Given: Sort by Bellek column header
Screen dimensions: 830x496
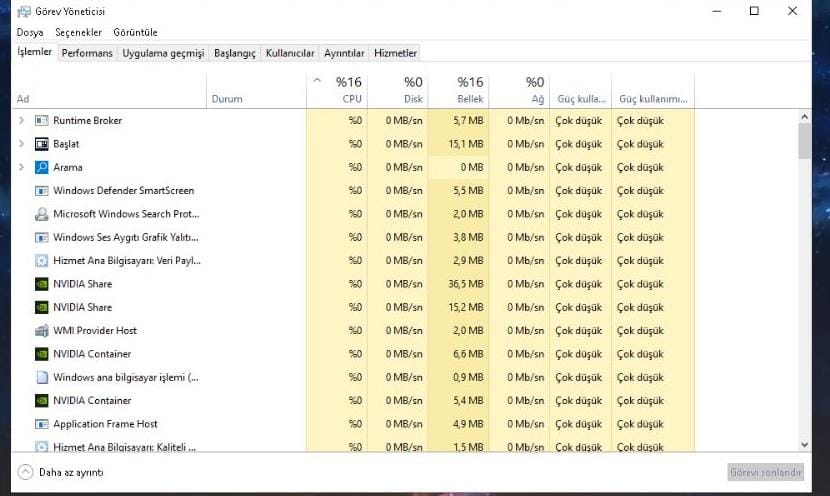Looking at the screenshot, I should [459, 91].
